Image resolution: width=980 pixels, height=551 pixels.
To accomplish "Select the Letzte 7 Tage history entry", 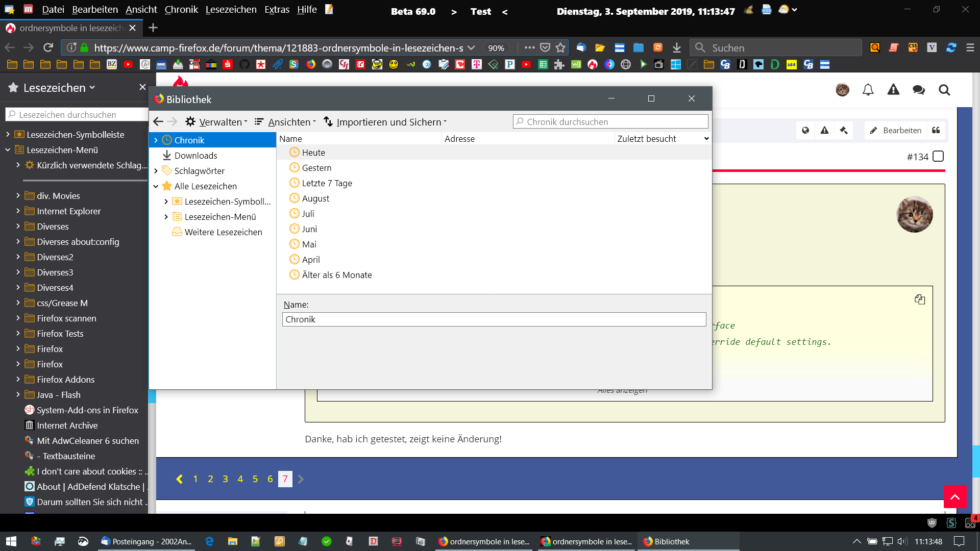I will click(327, 183).
